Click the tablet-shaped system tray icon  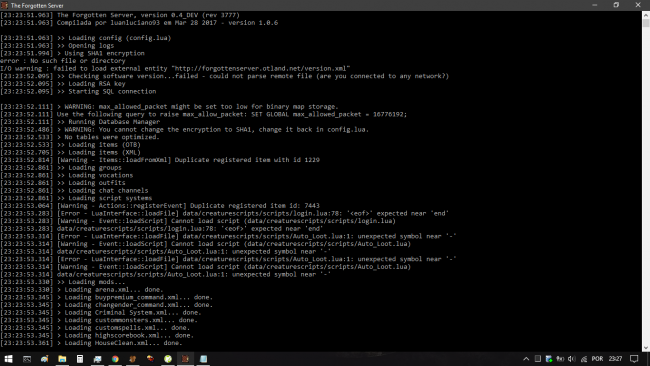(x=537, y=359)
